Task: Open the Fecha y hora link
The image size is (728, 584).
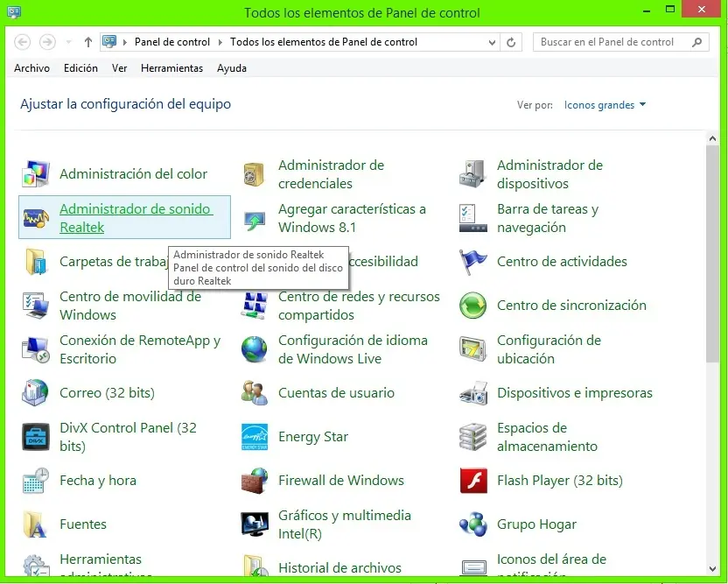Action: click(x=98, y=480)
